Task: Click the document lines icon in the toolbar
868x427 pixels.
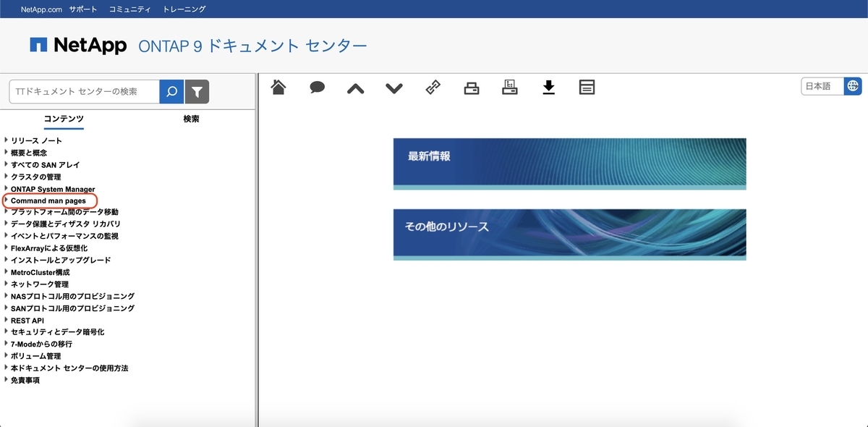Action: click(x=587, y=88)
